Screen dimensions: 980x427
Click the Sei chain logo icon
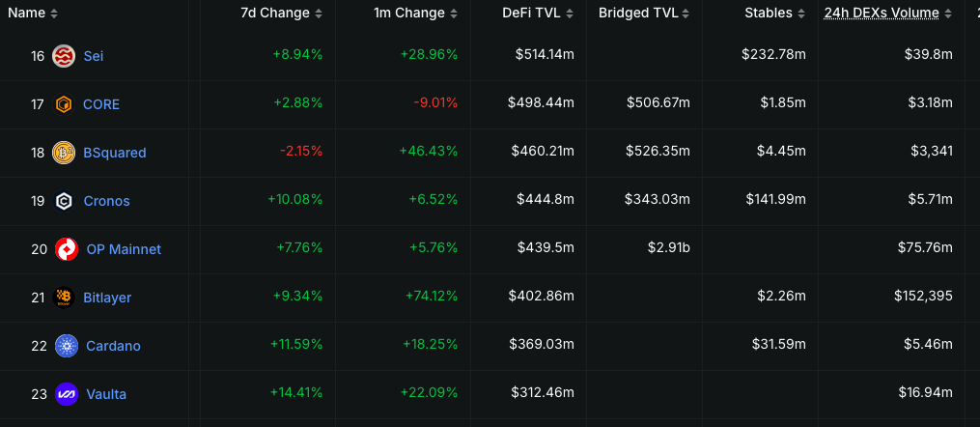tap(64, 56)
